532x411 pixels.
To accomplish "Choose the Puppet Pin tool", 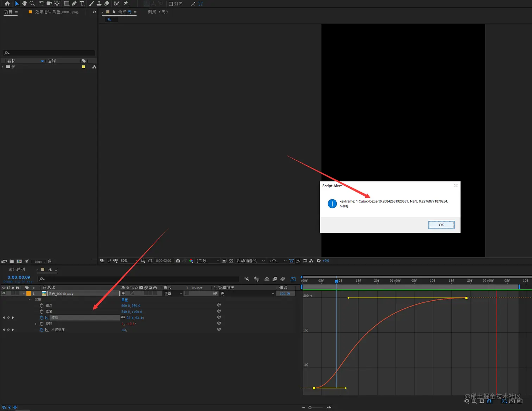I will [126, 4].
